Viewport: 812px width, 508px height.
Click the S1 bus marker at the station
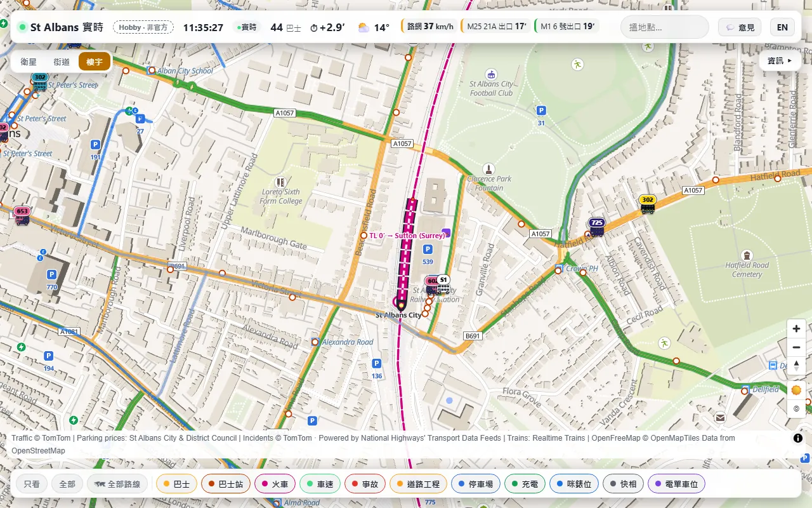(x=443, y=284)
